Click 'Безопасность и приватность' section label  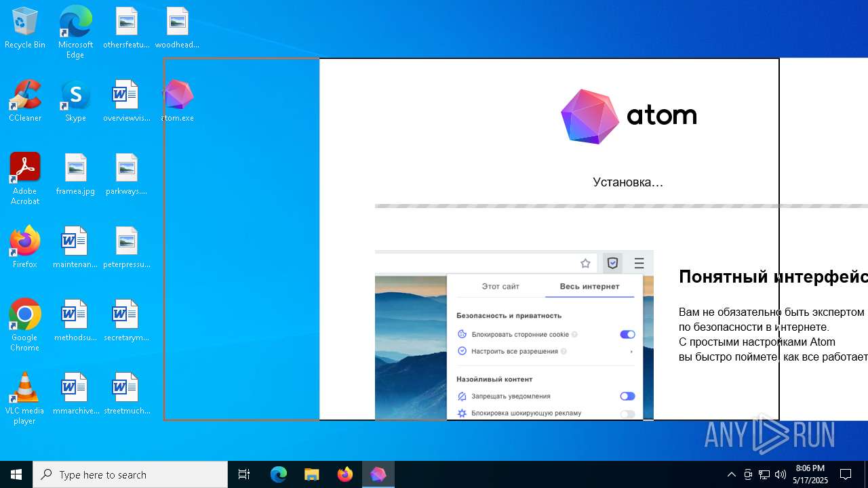pos(509,315)
